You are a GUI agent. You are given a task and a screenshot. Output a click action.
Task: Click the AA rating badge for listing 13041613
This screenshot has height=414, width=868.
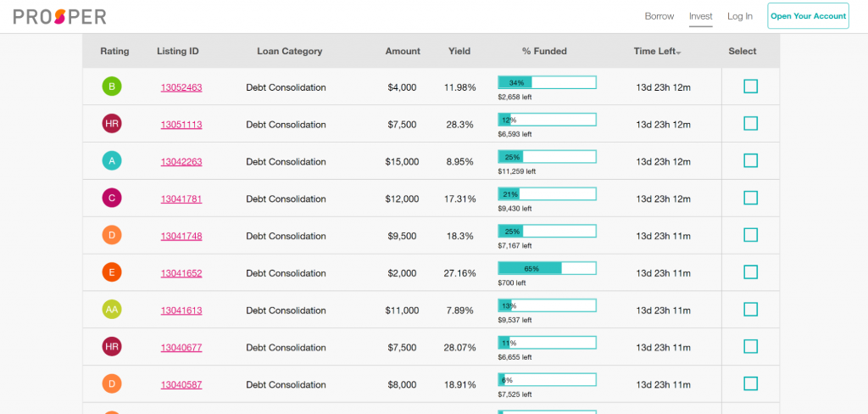112,310
